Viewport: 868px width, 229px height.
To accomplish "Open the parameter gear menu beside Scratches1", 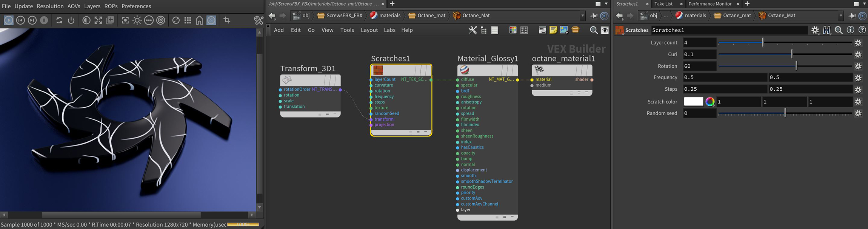I will (x=815, y=30).
